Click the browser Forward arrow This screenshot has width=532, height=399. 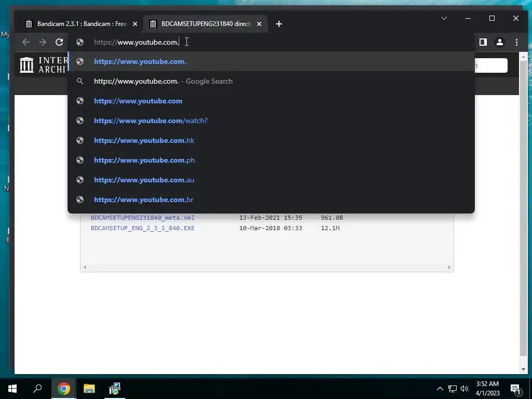[43, 42]
